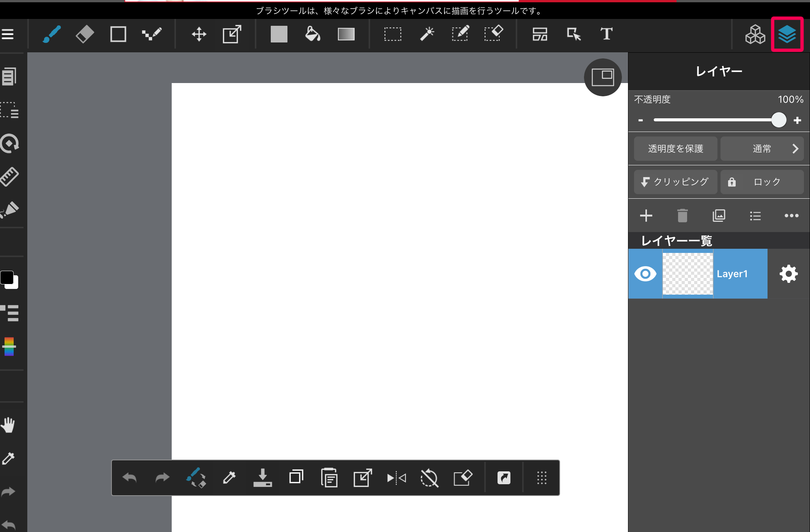Click the save download icon in bottom toolbar

tap(262, 478)
